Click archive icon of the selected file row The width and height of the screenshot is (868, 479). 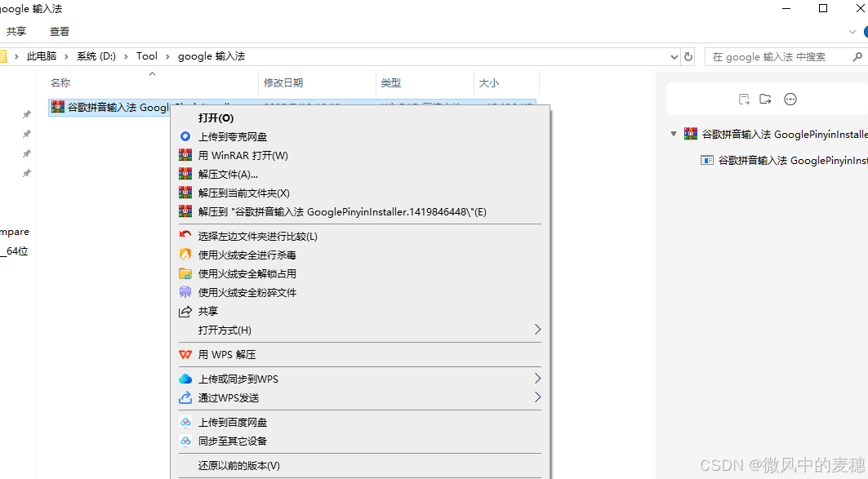[x=58, y=107]
